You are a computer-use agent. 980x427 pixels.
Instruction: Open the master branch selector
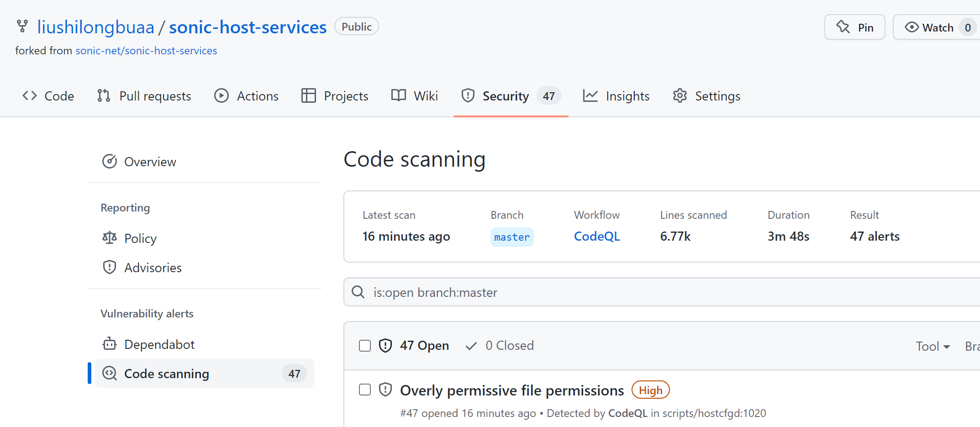tap(511, 237)
